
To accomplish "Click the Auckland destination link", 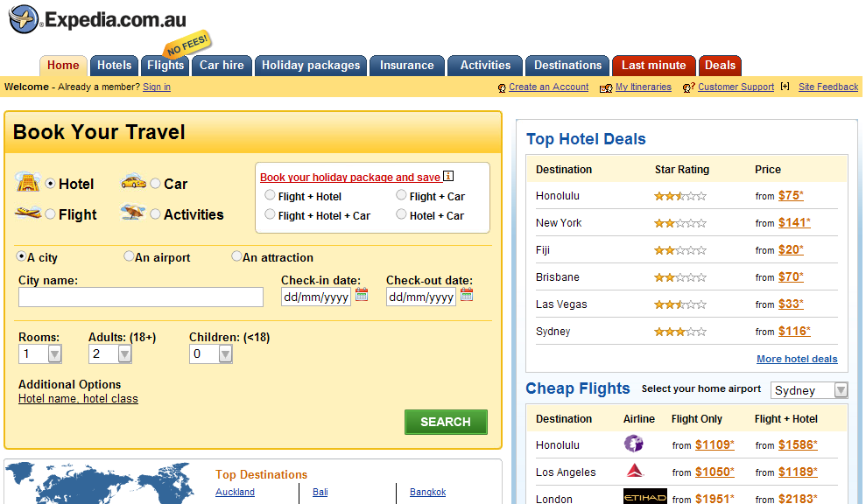I will 235,492.
